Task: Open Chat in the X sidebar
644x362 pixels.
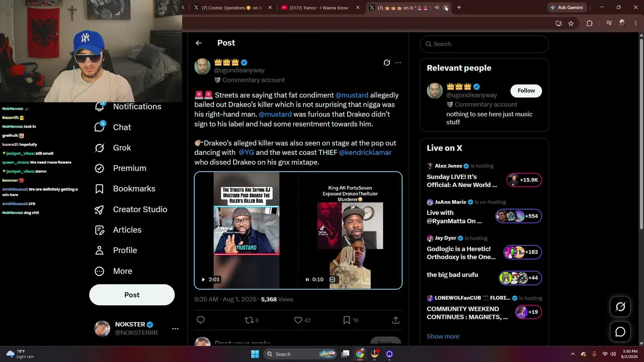Action: (x=113, y=127)
